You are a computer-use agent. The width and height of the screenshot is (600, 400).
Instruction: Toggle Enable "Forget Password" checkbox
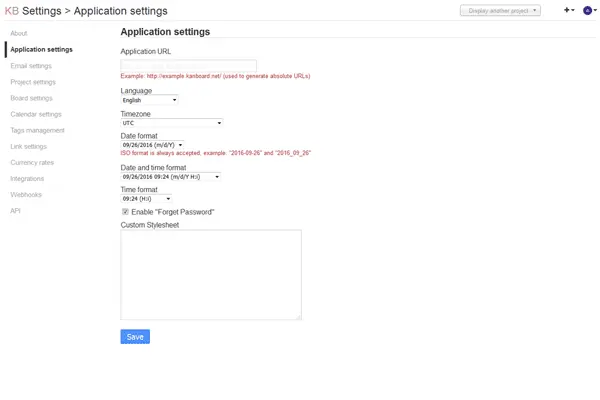[x=125, y=212]
